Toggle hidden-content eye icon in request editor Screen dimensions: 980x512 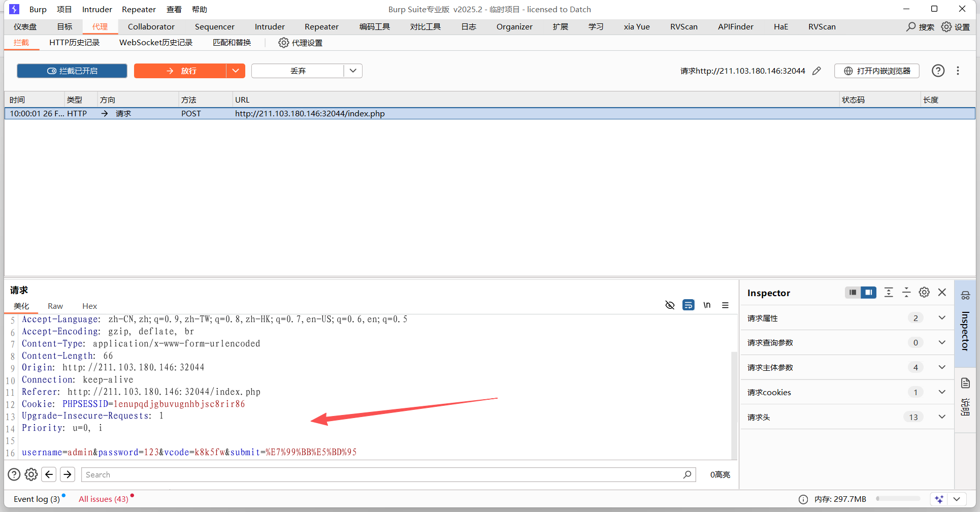pos(670,305)
